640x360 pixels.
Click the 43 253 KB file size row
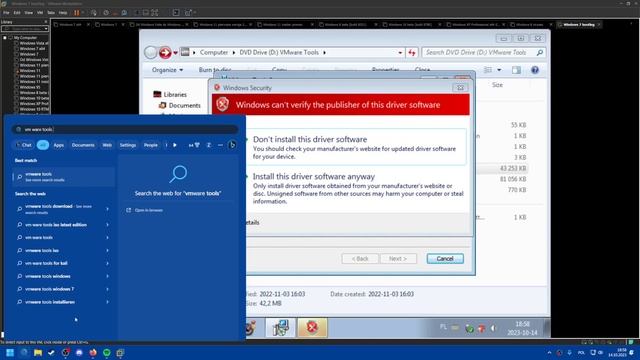513,168
